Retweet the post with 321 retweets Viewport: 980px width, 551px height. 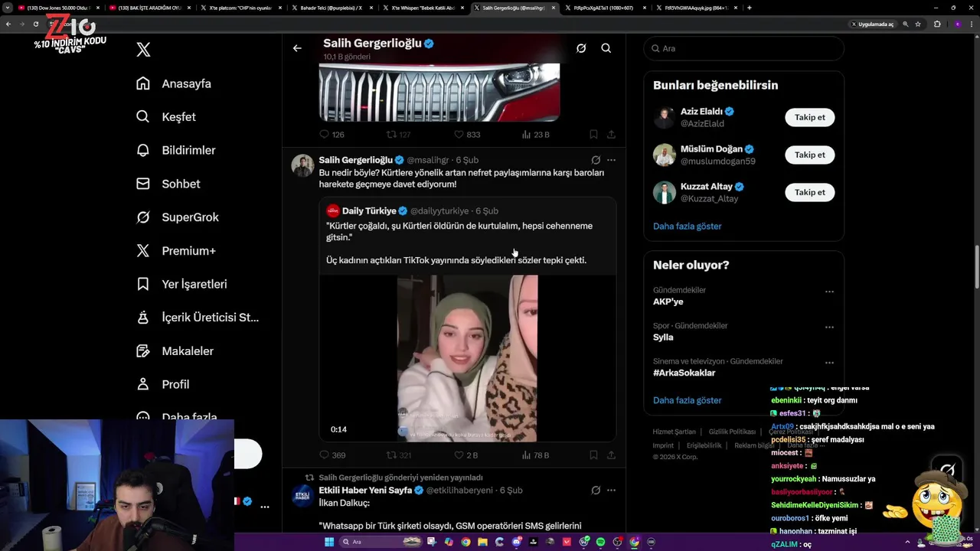point(398,455)
